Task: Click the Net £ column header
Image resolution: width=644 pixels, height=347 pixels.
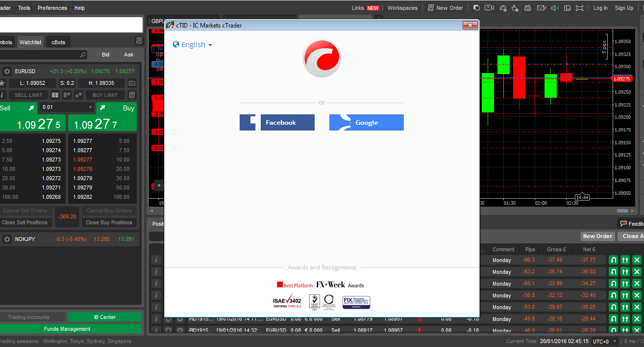Action: (x=589, y=249)
